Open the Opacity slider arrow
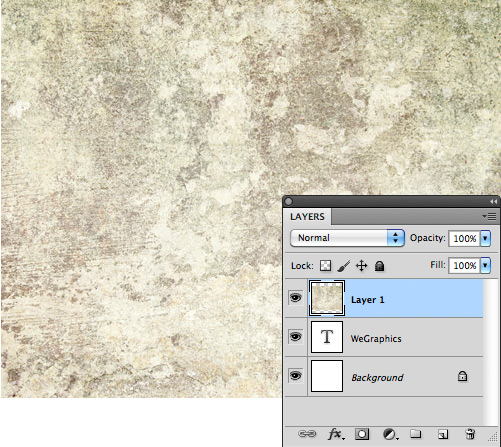The width and height of the screenshot is (501, 447). click(x=485, y=238)
